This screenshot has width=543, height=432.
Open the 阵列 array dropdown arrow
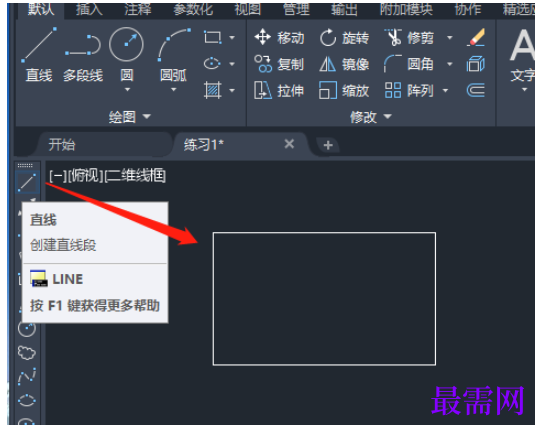pos(445,91)
